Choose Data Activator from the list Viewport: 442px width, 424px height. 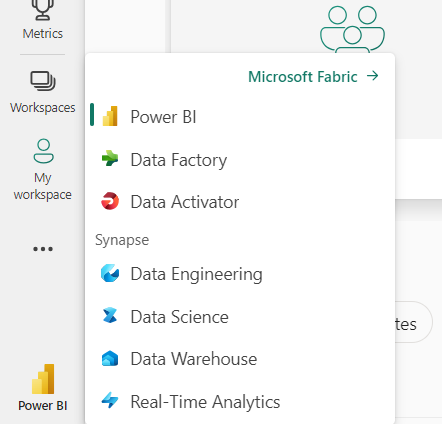pyautogui.click(x=240, y=202)
